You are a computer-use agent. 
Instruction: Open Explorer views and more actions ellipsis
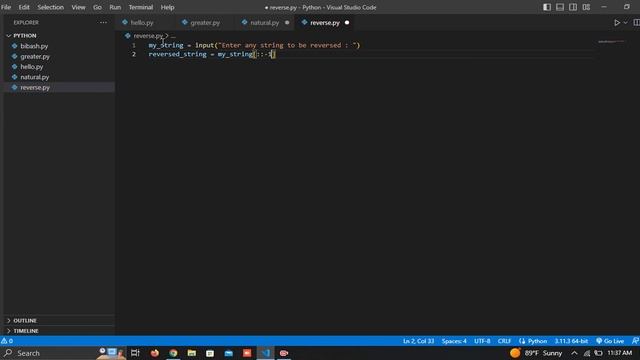tap(103, 22)
